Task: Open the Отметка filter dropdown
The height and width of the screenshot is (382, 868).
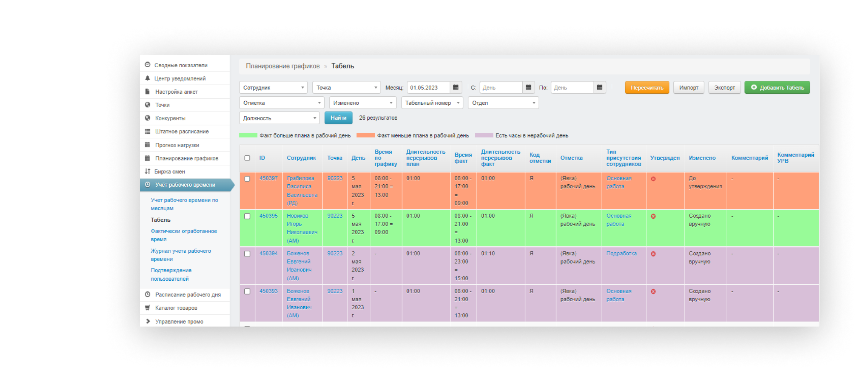Action: click(282, 103)
